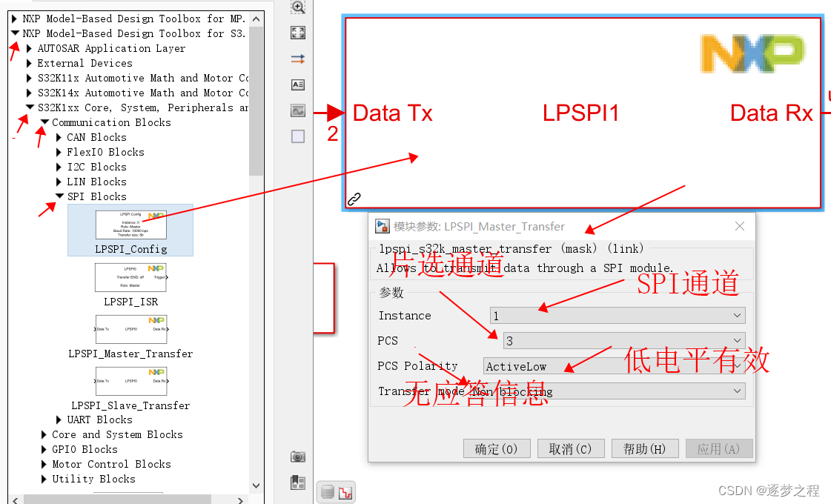Viewport: 831px width, 504px height.
Task: Collapse the SPI Blocks tree branch
Action: coord(59,196)
